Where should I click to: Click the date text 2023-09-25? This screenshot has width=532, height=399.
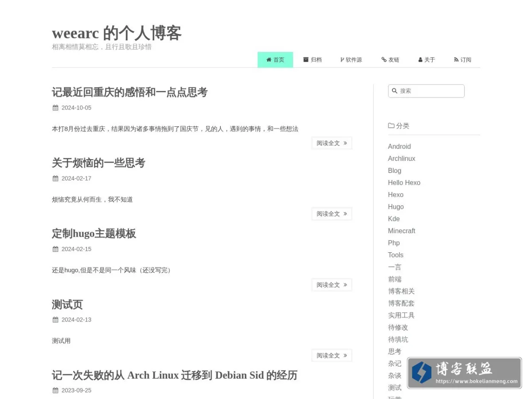tap(76, 391)
